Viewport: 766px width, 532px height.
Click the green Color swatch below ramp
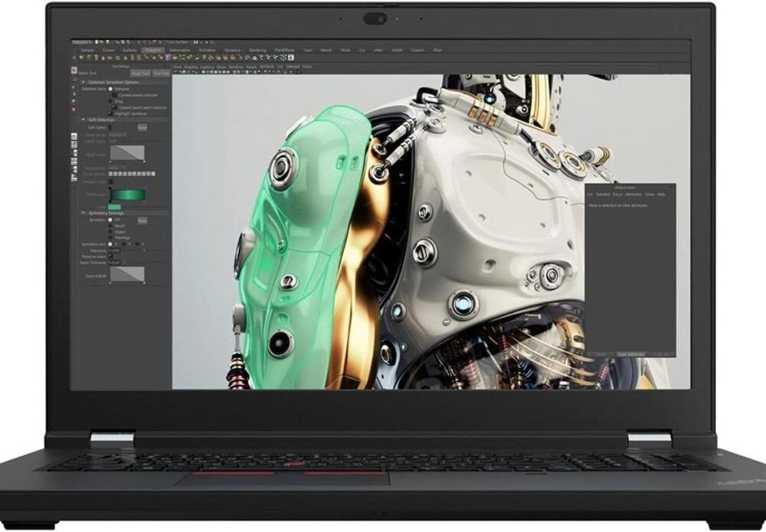click(114, 207)
